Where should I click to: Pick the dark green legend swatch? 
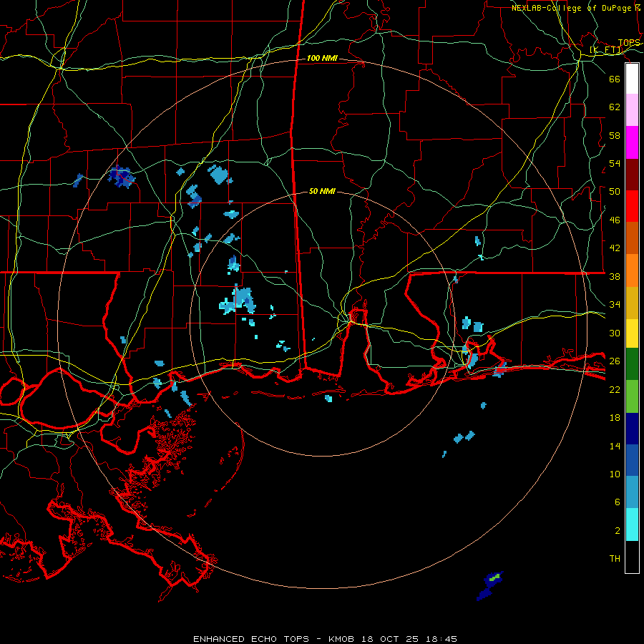coord(632,364)
